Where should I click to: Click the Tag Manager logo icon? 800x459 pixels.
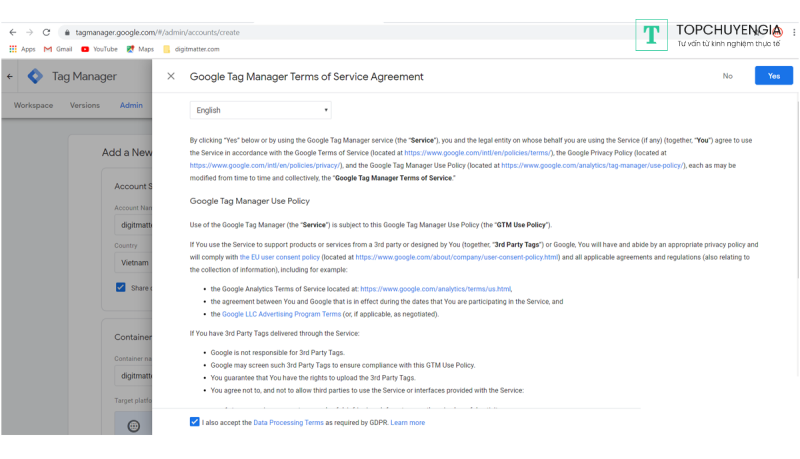pos(36,76)
